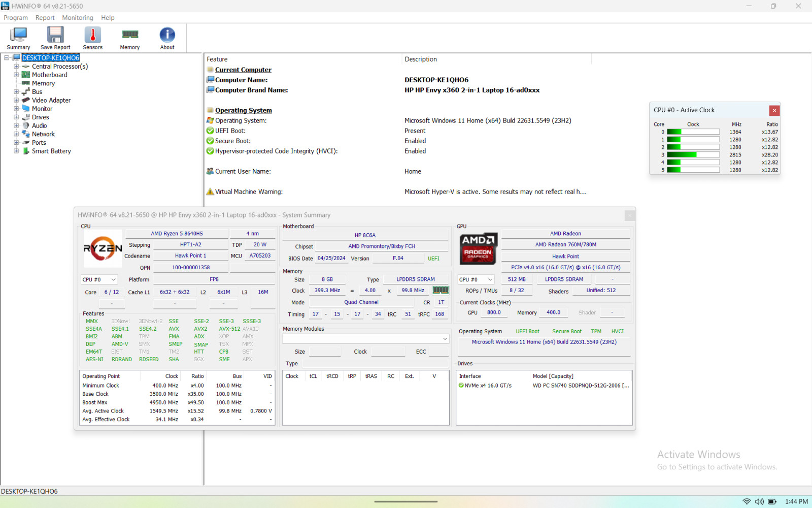Click the Core 5 clock bar
The image size is (812, 508).
(693, 170)
